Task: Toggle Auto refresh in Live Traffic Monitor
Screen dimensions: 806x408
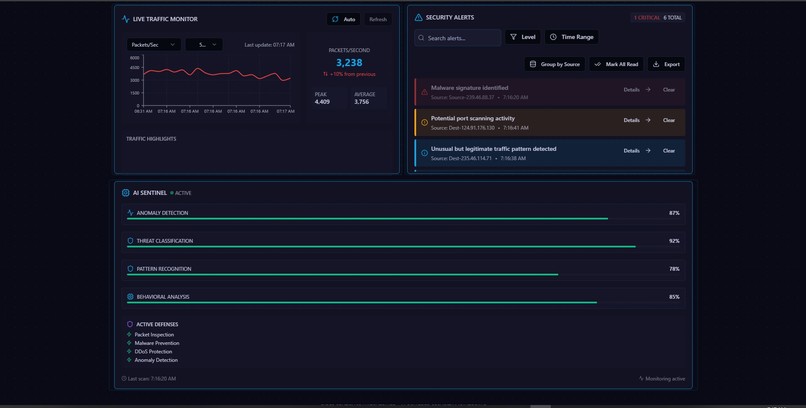Action: (x=343, y=20)
